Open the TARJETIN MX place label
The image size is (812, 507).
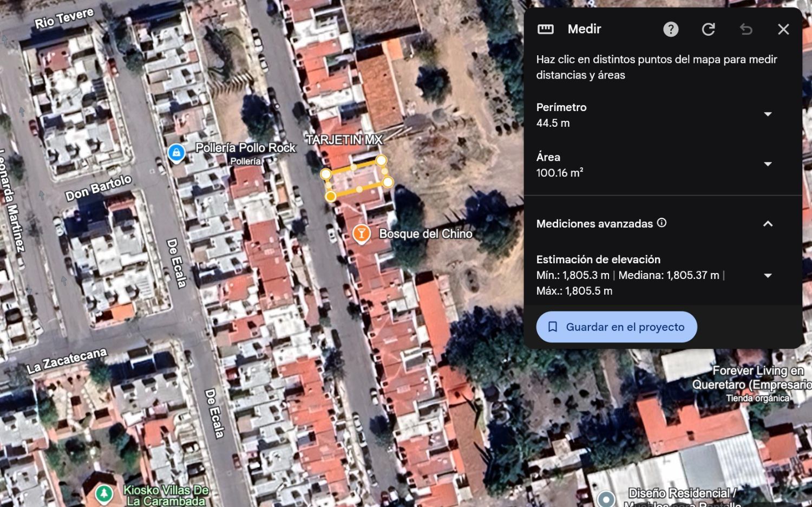click(344, 140)
